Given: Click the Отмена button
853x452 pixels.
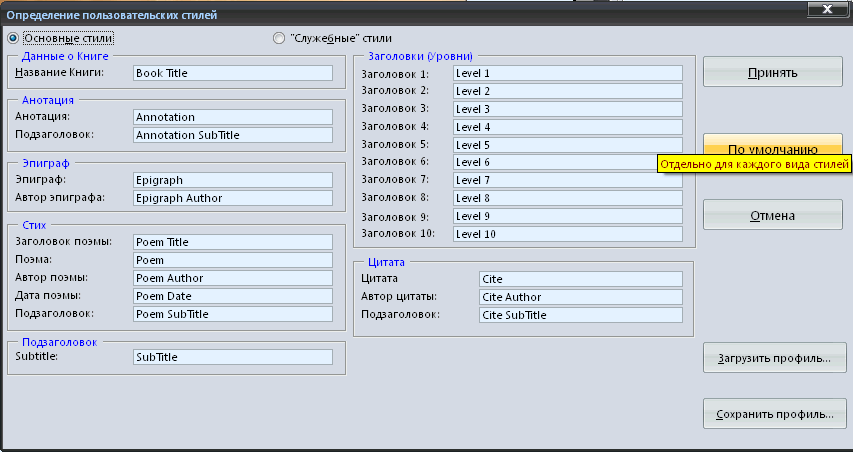Looking at the screenshot, I should pos(772,215).
